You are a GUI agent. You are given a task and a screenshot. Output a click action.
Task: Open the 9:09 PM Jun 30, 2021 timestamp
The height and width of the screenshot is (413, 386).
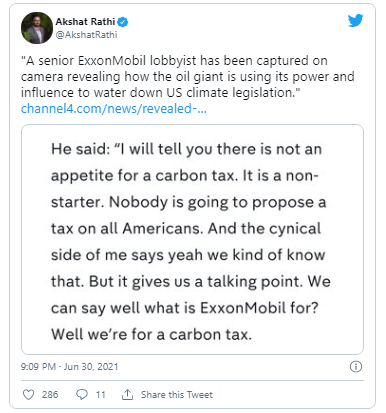69,367
